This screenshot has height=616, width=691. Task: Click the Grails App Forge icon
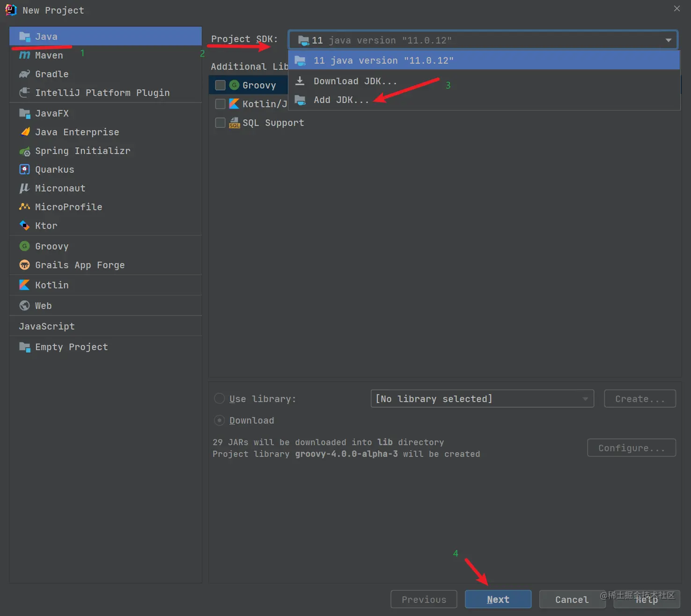pos(24,265)
